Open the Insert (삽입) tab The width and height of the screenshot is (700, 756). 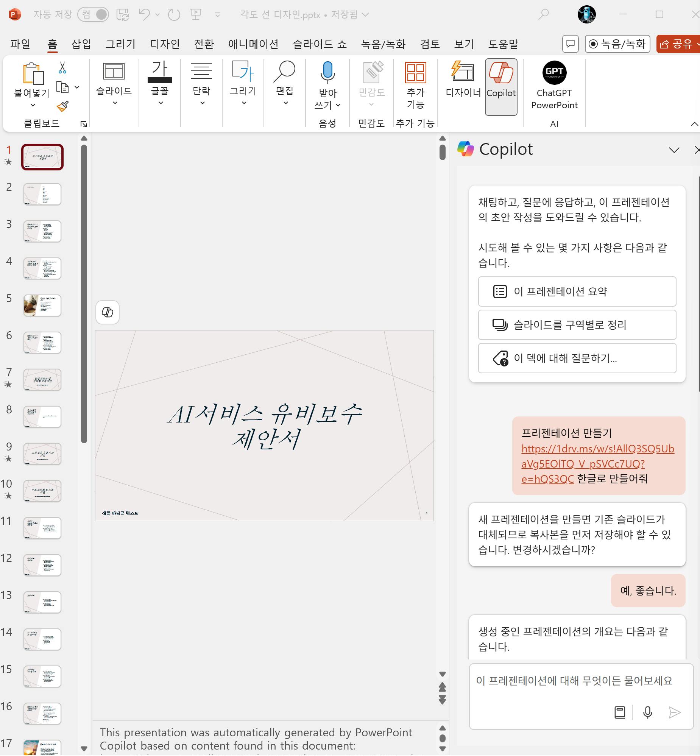tap(81, 44)
